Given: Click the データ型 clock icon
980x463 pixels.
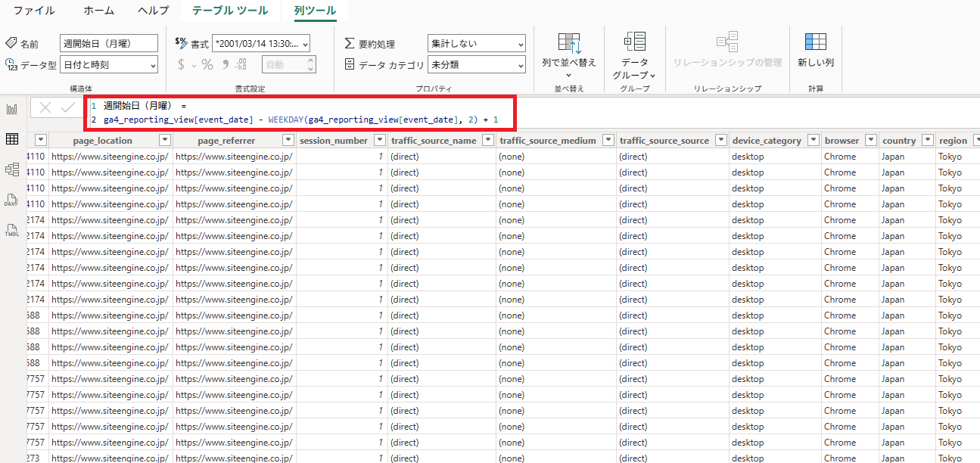Looking at the screenshot, I should pyautogui.click(x=11, y=65).
